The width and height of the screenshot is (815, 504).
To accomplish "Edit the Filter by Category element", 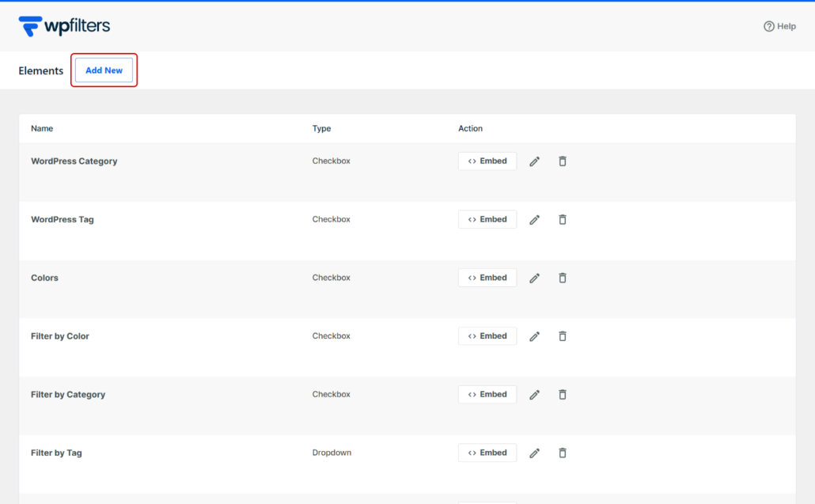I will [534, 395].
